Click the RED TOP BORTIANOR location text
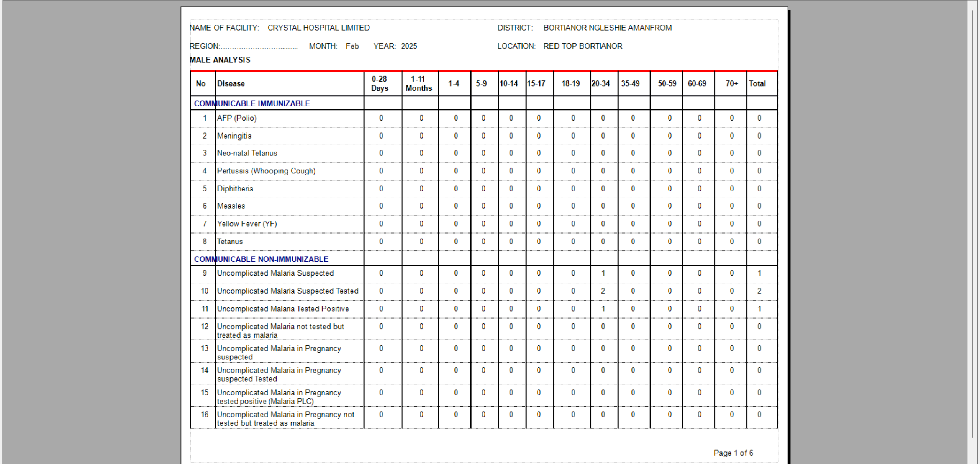980x464 pixels. click(583, 46)
